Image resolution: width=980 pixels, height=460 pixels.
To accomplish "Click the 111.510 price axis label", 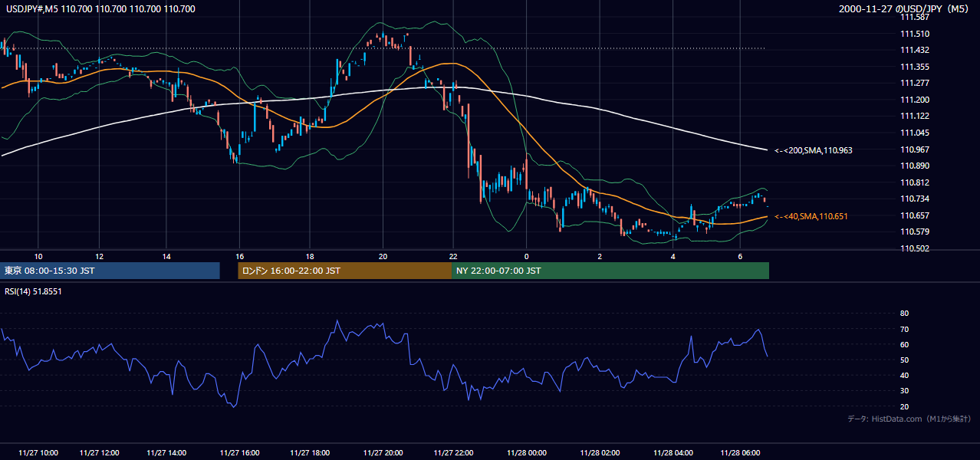I will pos(914,34).
